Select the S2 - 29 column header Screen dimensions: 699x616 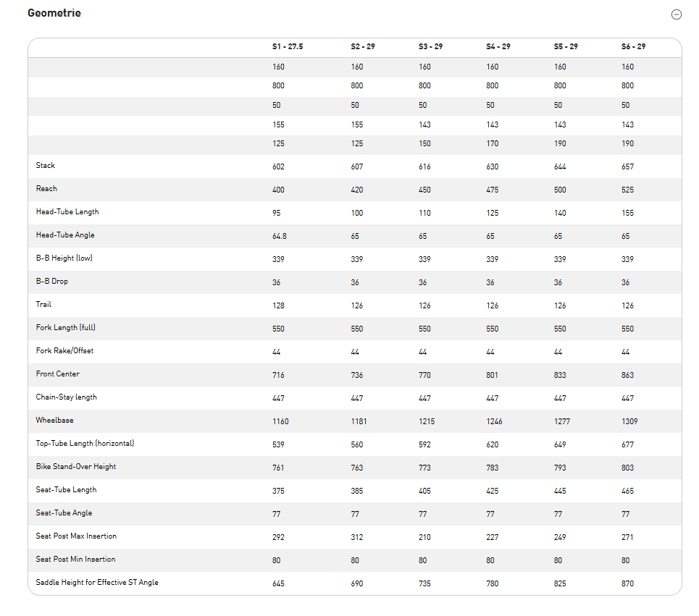pyautogui.click(x=362, y=46)
